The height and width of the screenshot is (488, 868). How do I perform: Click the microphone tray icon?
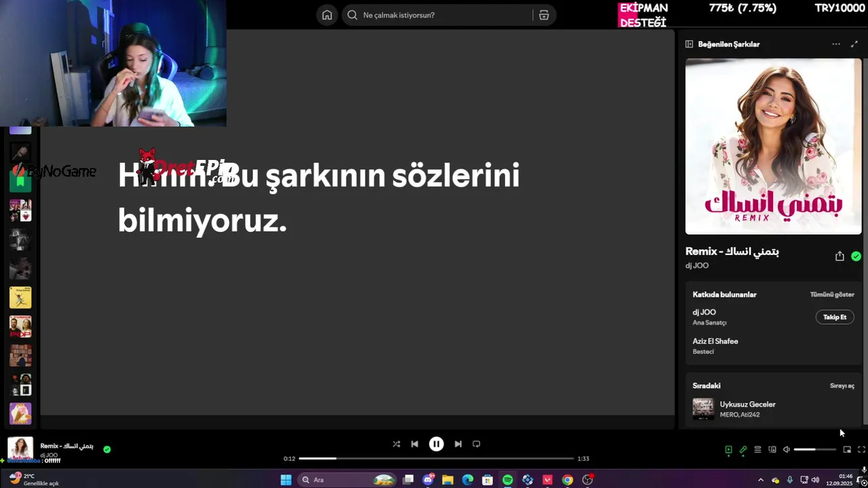pyautogui.click(x=790, y=480)
